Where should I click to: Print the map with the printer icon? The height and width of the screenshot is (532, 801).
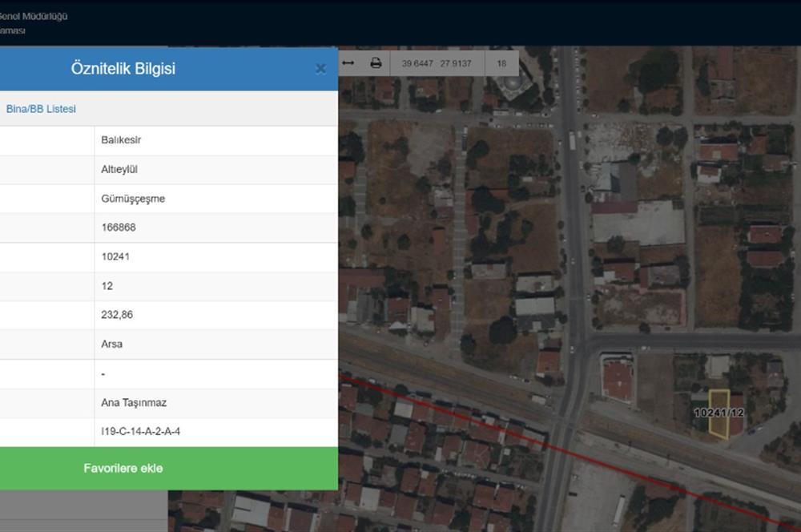[376, 62]
